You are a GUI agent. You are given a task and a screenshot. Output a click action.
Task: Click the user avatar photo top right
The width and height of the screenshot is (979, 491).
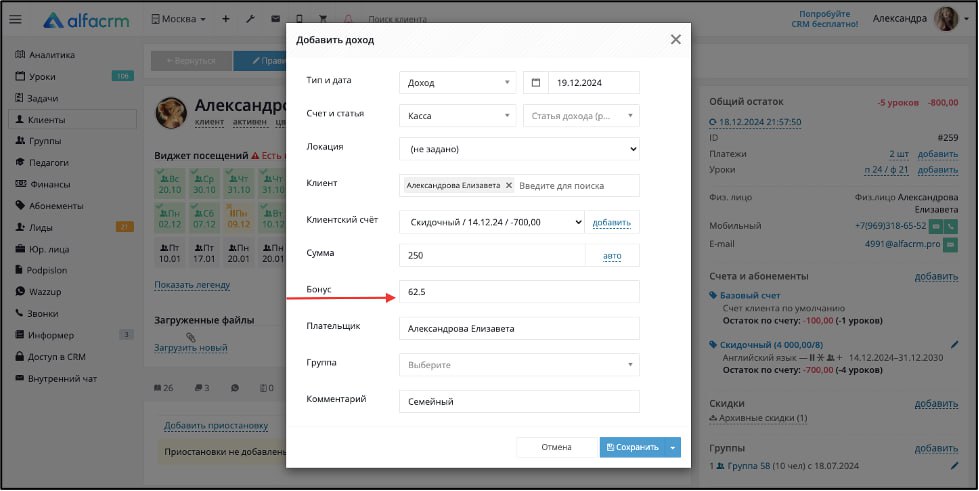click(946, 18)
